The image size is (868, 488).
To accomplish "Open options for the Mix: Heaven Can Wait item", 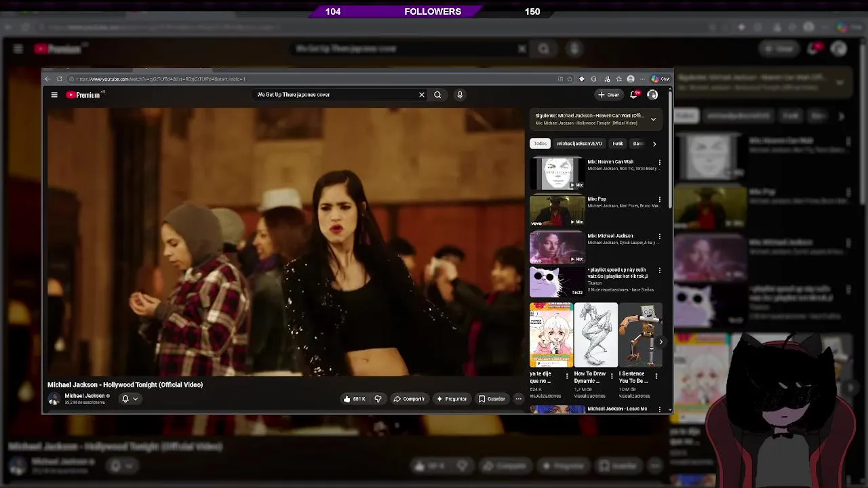I will pyautogui.click(x=659, y=163).
